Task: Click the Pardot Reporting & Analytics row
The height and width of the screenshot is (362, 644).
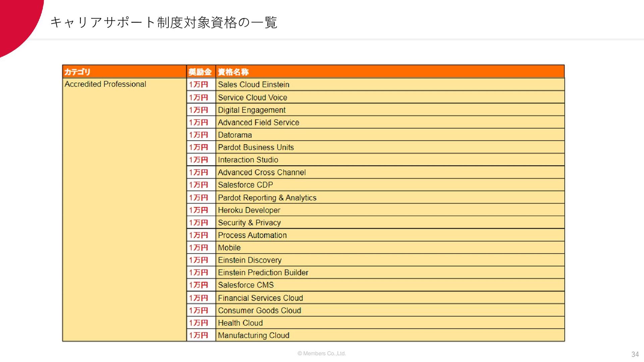Action: (x=390, y=197)
